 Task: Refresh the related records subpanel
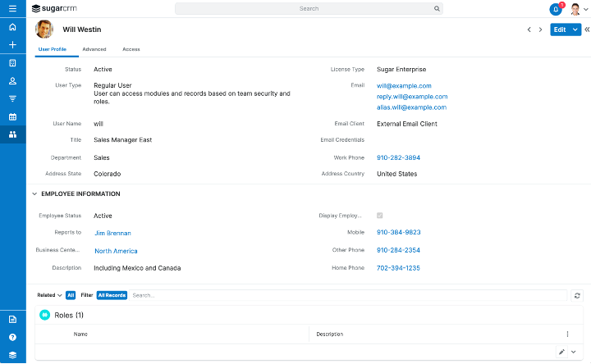(x=577, y=295)
